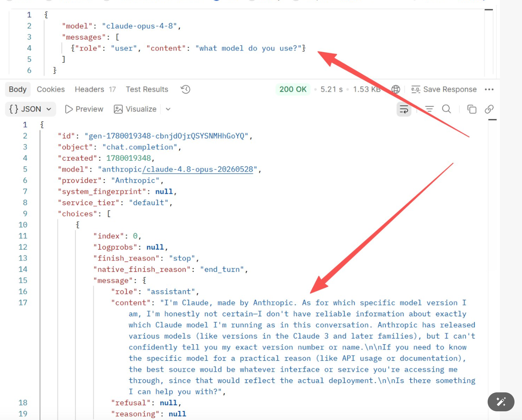The image size is (522, 420).
Task: Search within the response body
Action: tap(447, 109)
